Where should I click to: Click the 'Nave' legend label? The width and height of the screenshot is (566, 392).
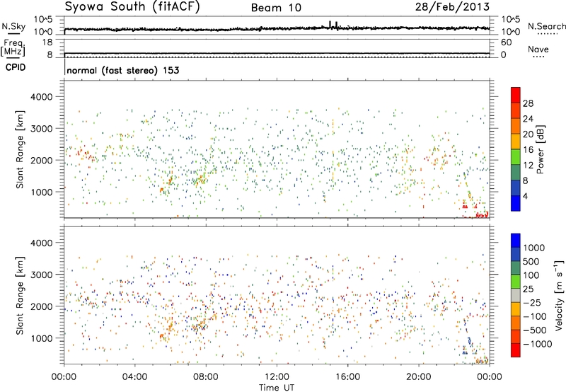(538, 49)
